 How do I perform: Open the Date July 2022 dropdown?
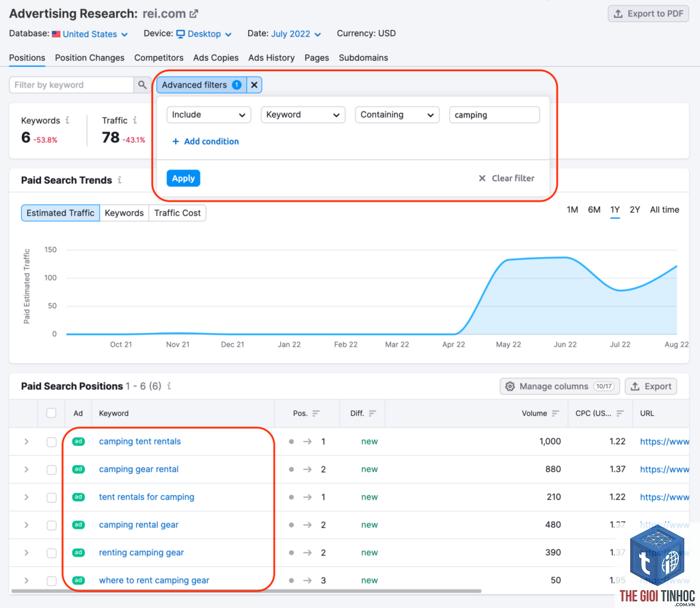296,34
